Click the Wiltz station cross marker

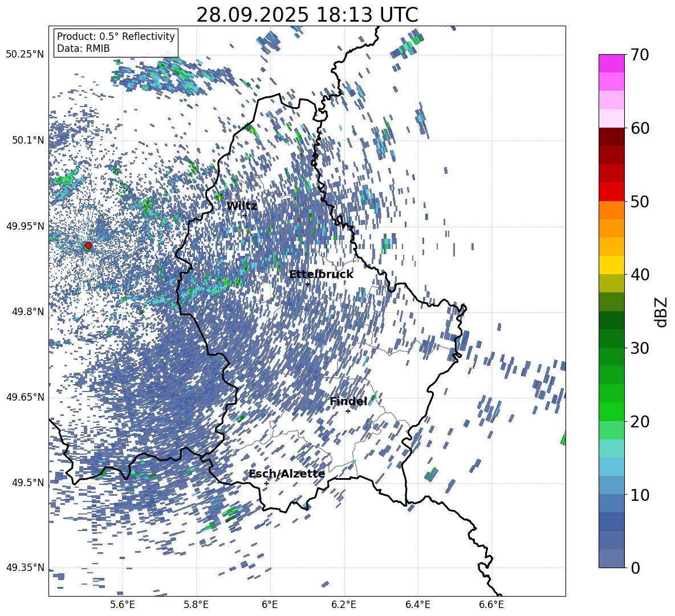245,215
